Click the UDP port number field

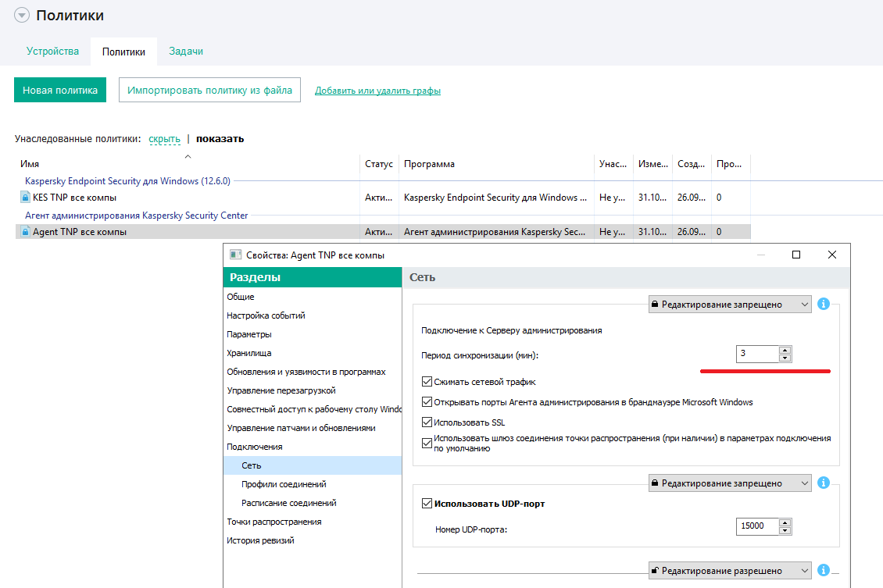(x=757, y=526)
